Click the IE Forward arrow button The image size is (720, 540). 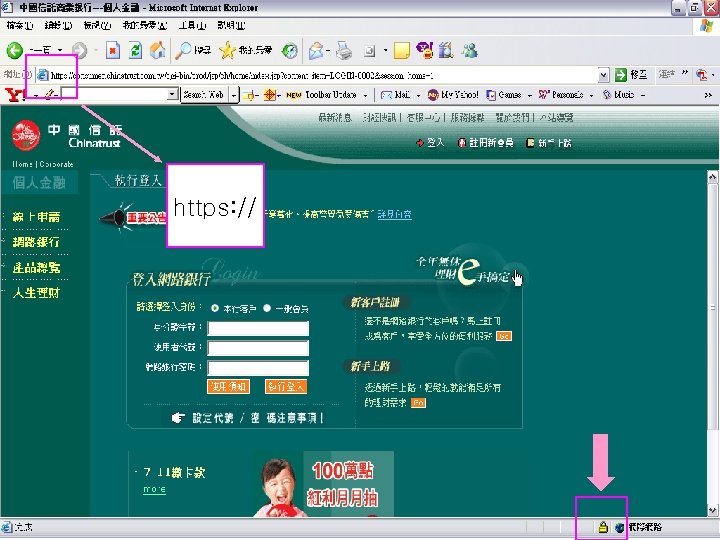(79, 51)
